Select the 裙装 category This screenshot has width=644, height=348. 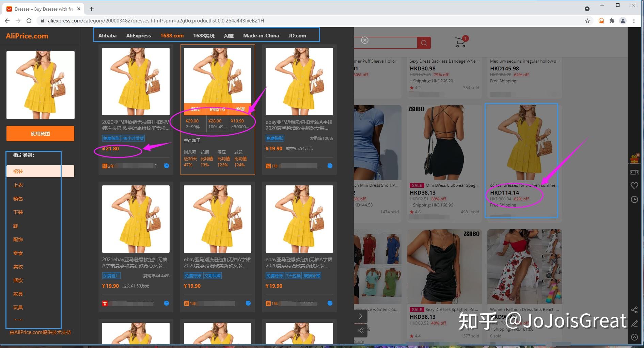point(40,171)
